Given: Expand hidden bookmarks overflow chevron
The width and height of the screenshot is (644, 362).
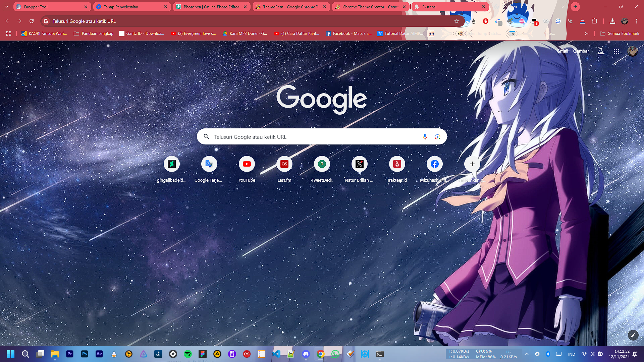Looking at the screenshot, I should coord(586,34).
